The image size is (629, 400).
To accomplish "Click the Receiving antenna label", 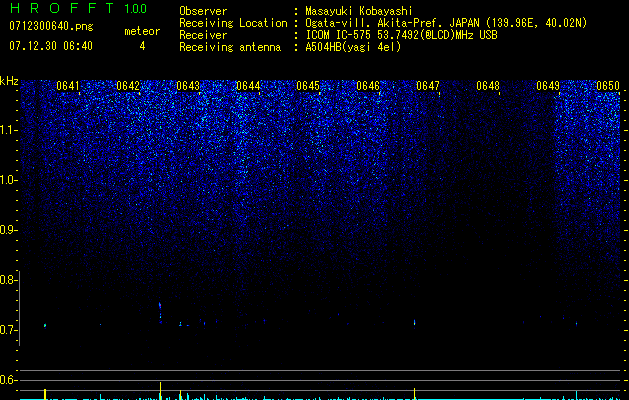I will [230, 47].
